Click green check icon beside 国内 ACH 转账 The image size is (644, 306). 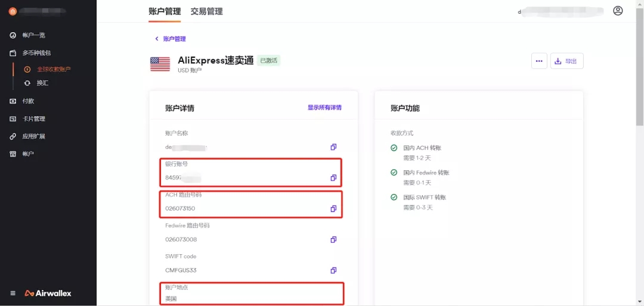click(x=394, y=148)
